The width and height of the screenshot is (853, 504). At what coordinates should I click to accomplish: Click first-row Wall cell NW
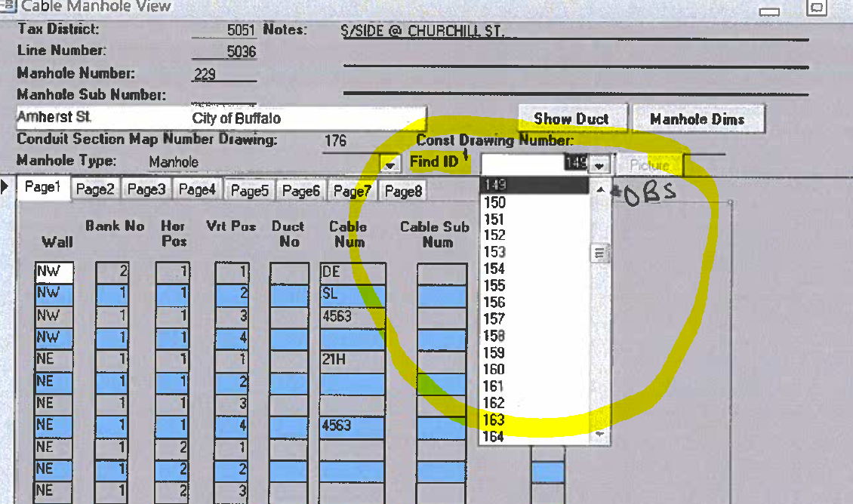click(54, 272)
